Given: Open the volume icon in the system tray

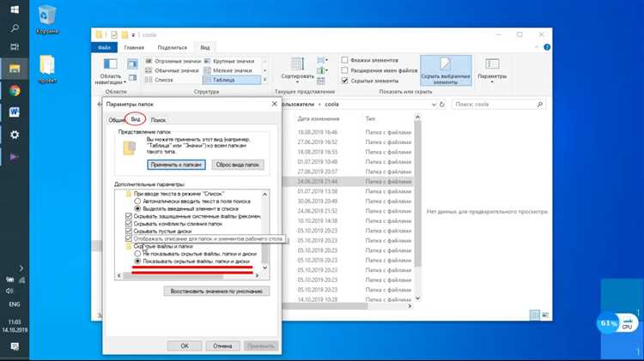Looking at the screenshot, I should pyautogui.click(x=9, y=291).
